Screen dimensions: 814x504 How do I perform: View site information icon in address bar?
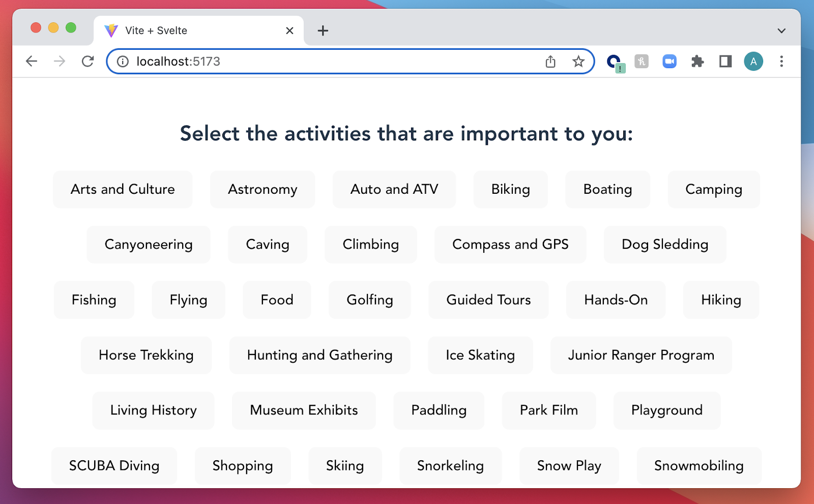pyautogui.click(x=123, y=62)
